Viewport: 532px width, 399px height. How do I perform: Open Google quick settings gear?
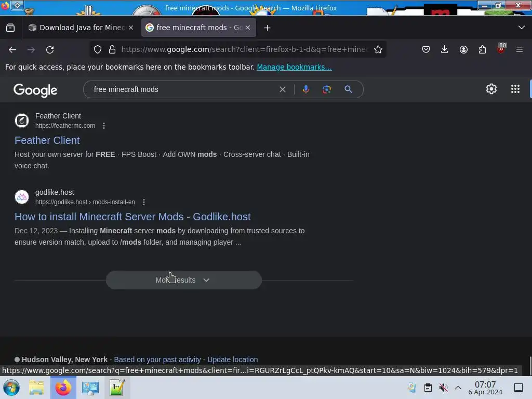pyautogui.click(x=491, y=89)
